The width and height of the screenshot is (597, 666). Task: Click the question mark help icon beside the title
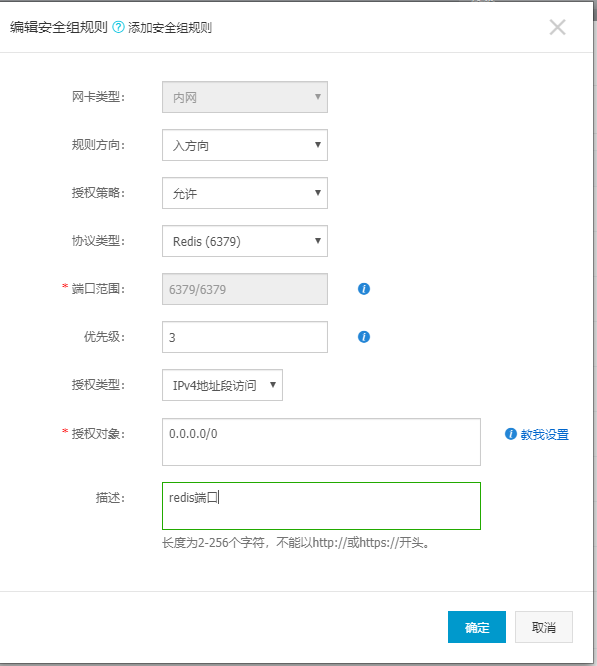tap(118, 27)
